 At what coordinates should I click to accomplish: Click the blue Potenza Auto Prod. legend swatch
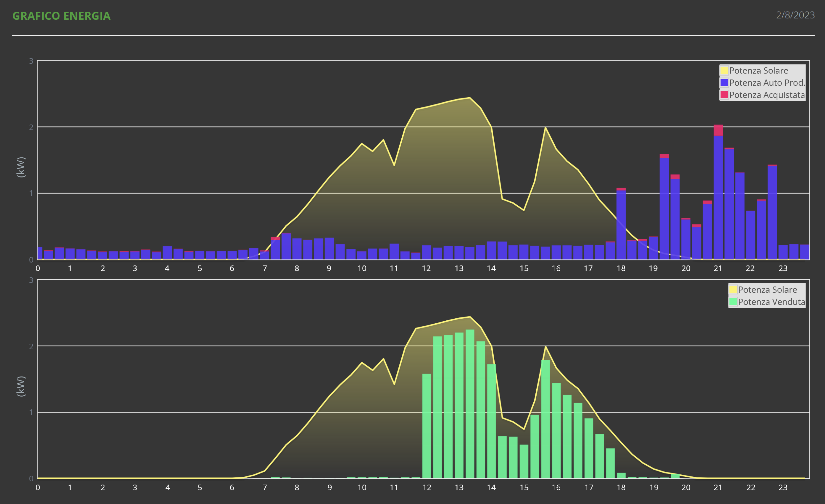[724, 83]
